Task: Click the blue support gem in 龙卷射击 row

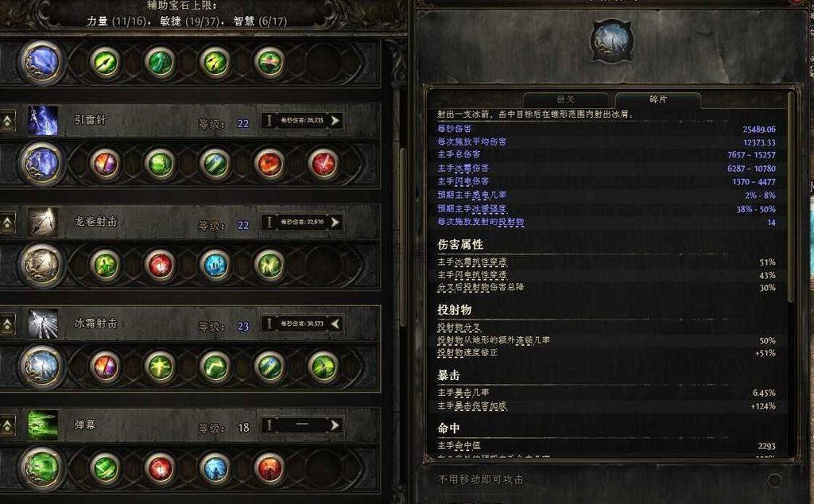Action: [x=215, y=266]
